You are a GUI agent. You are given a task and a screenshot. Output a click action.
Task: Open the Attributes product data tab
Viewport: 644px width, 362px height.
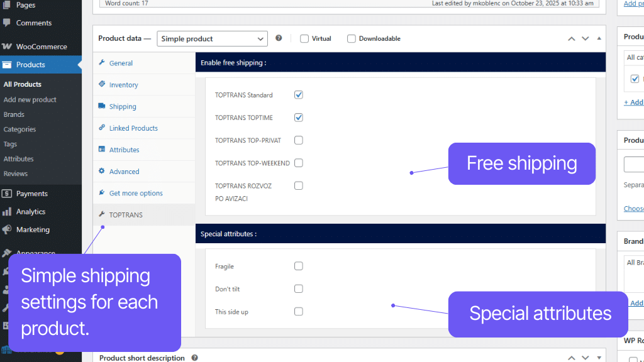(x=144, y=150)
